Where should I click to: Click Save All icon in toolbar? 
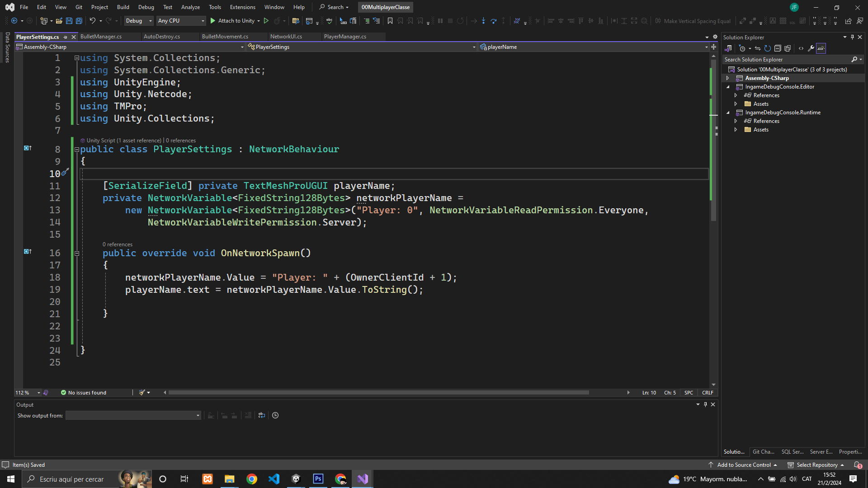point(79,21)
